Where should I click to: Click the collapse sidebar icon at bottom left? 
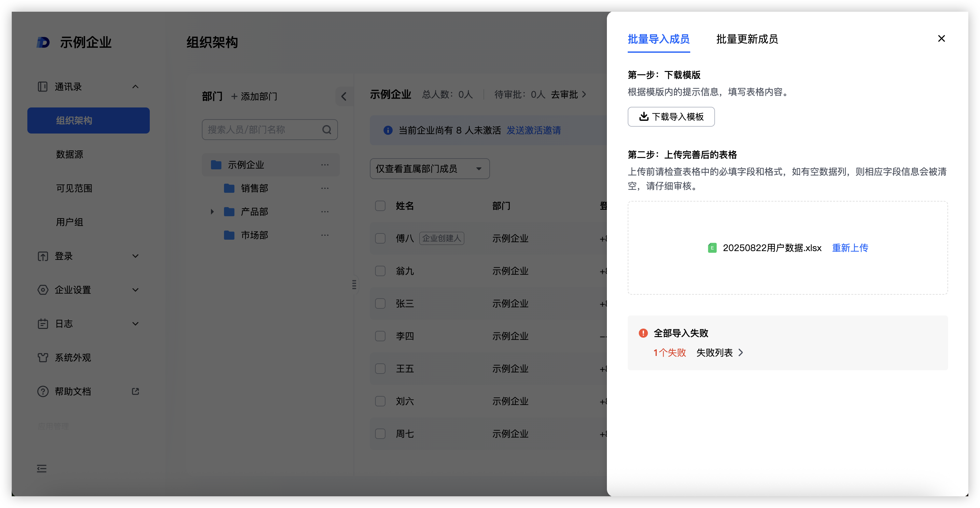coord(42,468)
